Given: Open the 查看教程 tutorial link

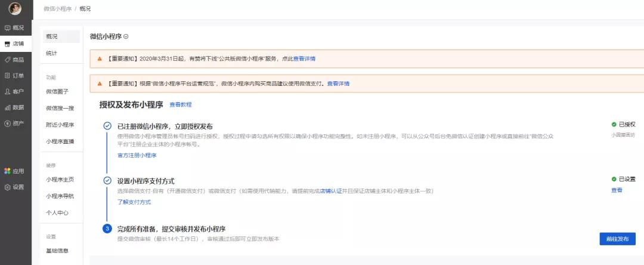Looking at the screenshot, I should [x=181, y=105].
